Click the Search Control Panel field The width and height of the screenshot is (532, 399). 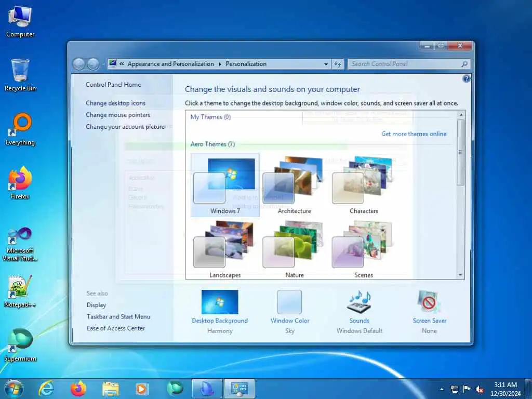click(x=409, y=64)
